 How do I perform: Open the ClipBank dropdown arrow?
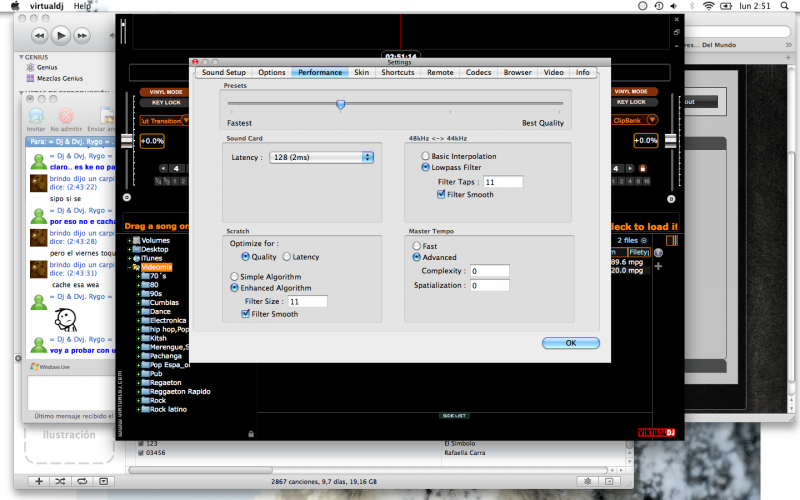coord(652,120)
